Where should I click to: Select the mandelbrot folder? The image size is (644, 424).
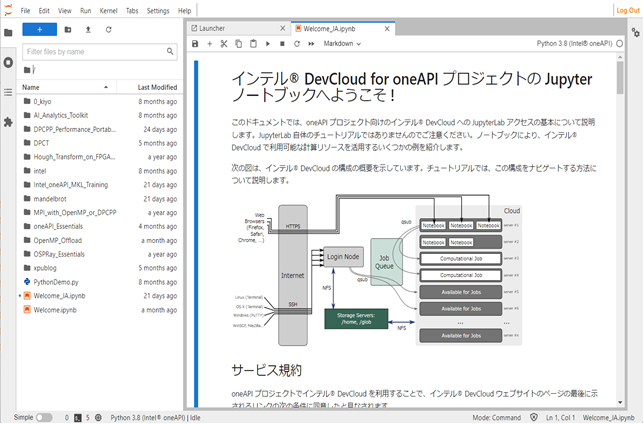pos(100,199)
